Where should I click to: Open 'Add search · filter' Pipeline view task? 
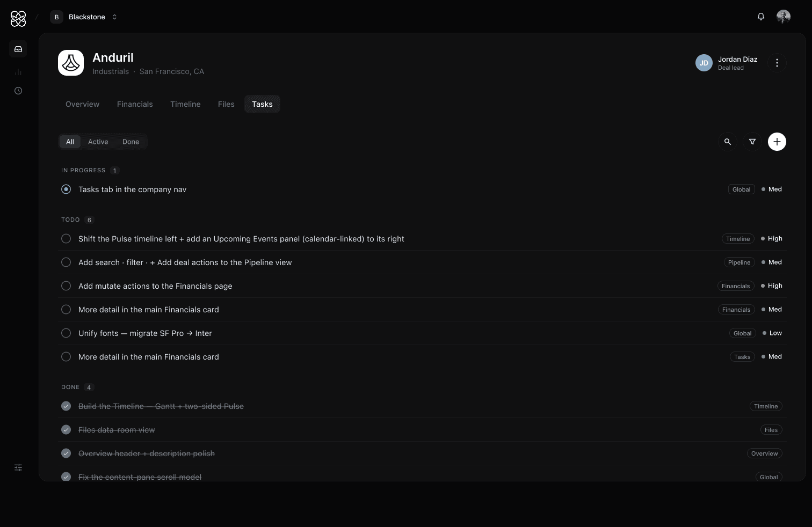coord(185,262)
